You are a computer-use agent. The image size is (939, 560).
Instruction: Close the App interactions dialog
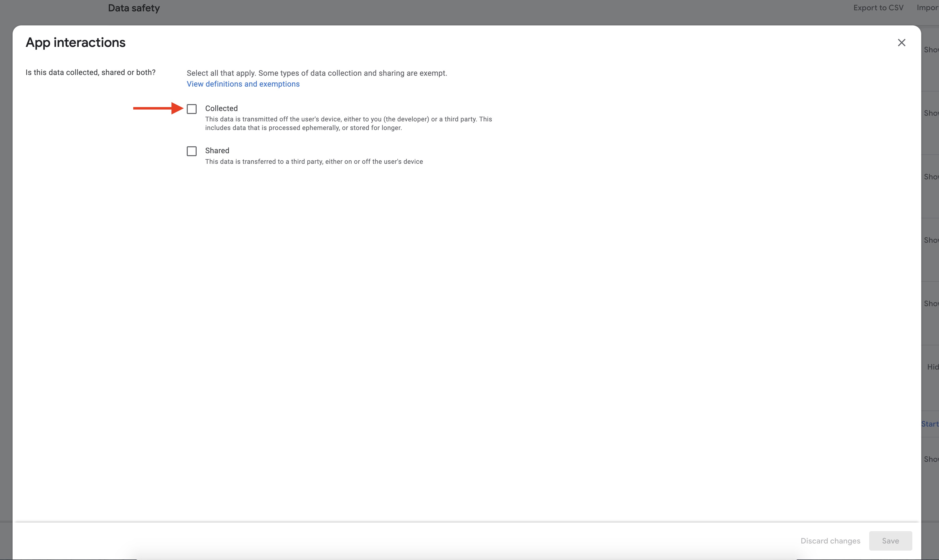click(901, 43)
